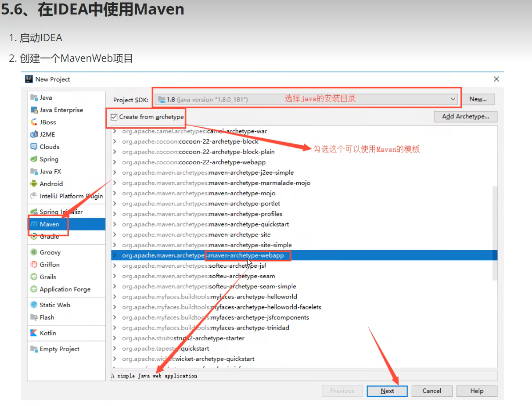Expand myfaces-archetype-helloworld node

click(115, 297)
